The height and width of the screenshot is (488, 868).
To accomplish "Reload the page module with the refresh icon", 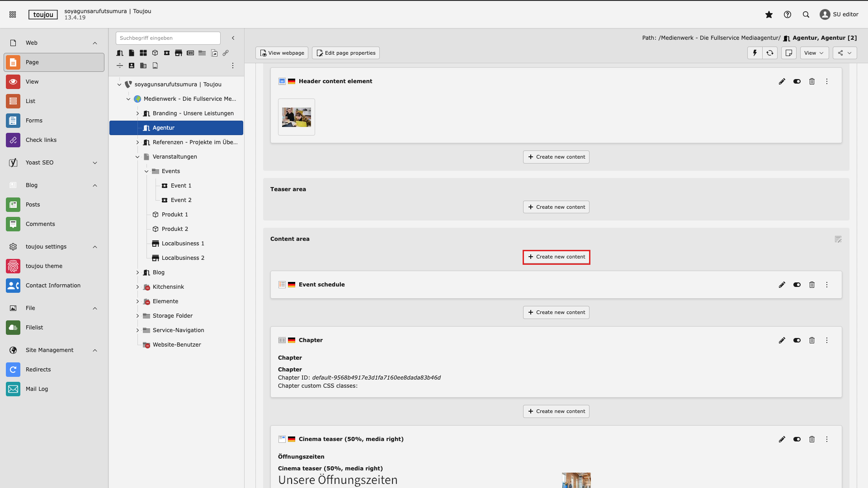I will coord(769,53).
